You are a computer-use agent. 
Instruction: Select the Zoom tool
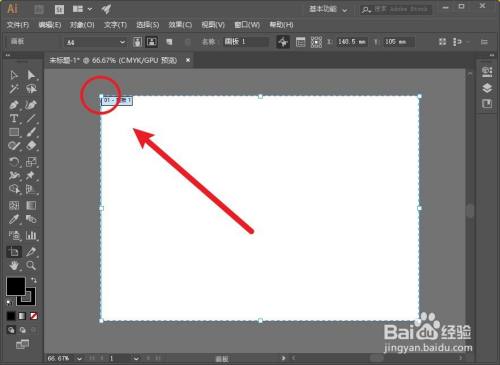(x=31, y=266)
